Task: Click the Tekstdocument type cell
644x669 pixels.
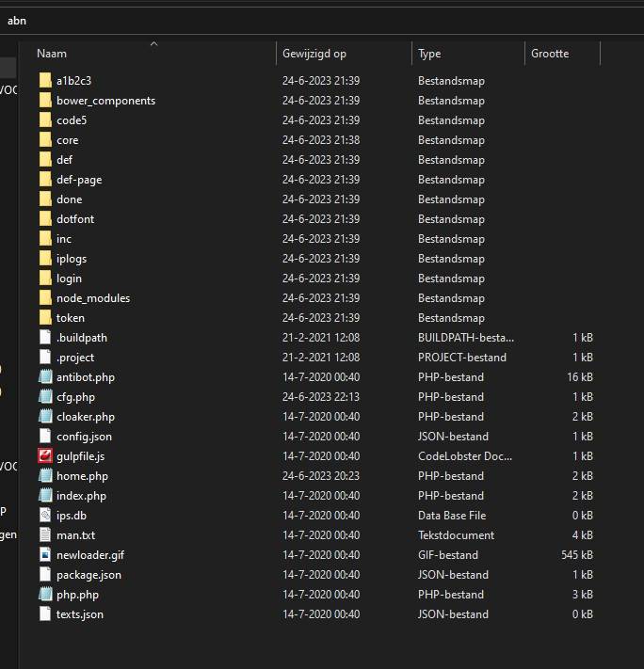Action: point(456,535)
